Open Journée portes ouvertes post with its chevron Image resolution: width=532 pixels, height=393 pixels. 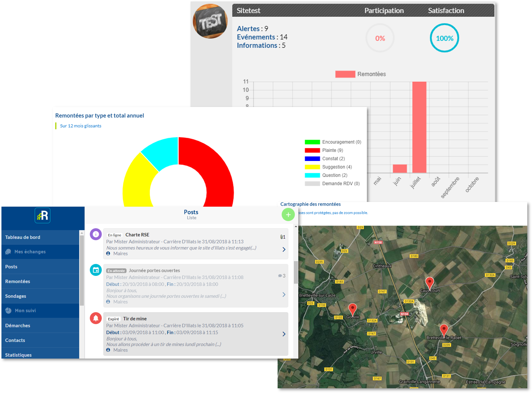tap(284, 294)
